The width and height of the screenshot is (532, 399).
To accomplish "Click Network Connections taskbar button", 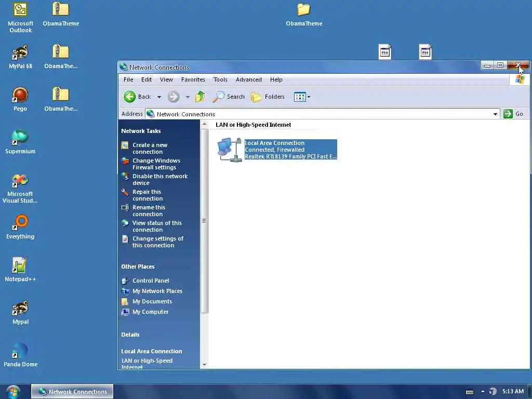I will (72, 392).
